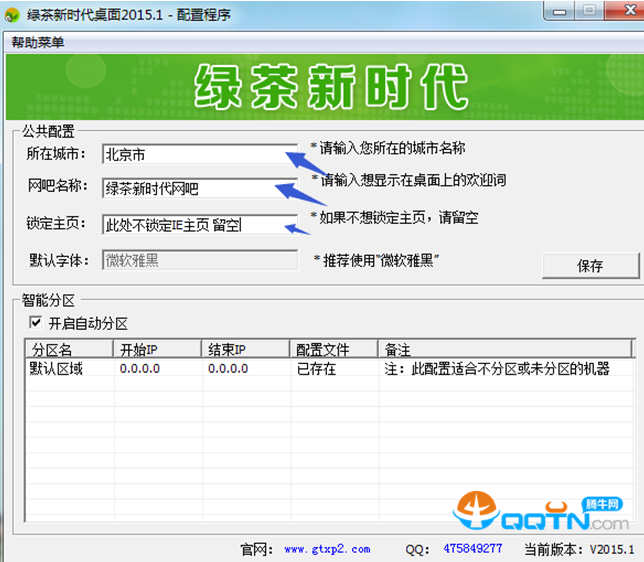Open the www.gtxp2.com official site link
This screenshot has width=644, height=562.
click(x=327, y=549)
